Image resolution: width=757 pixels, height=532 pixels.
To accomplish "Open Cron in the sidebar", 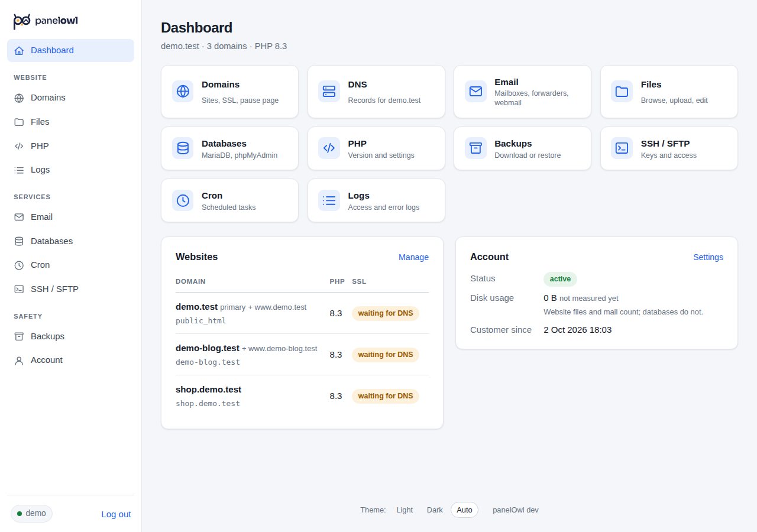I will tap(70, 265).
